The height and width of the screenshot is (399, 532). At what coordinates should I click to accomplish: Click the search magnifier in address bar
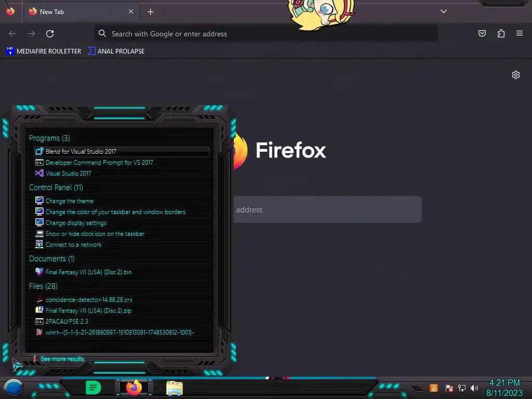coord(102,33)
